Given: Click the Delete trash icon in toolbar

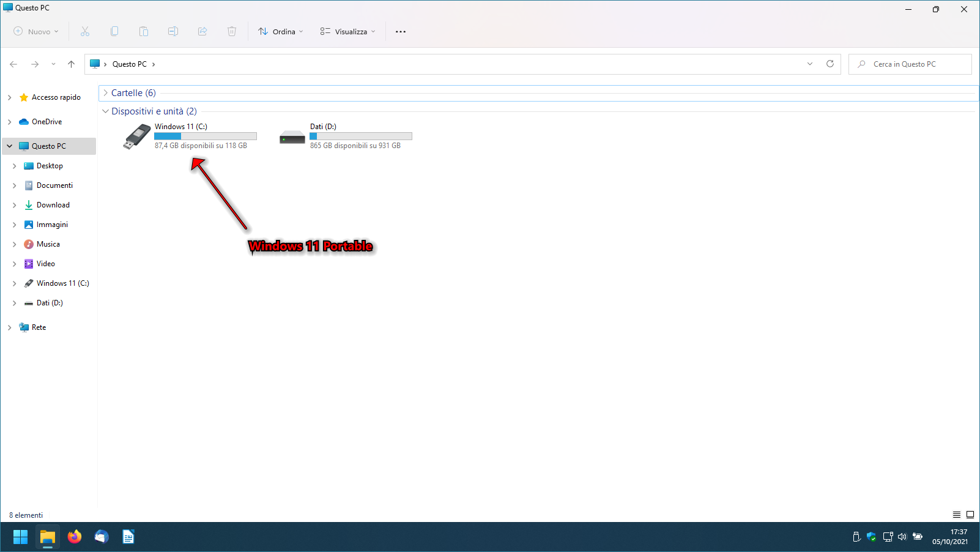Looking at the screenshot, I should tap(232, 31).
